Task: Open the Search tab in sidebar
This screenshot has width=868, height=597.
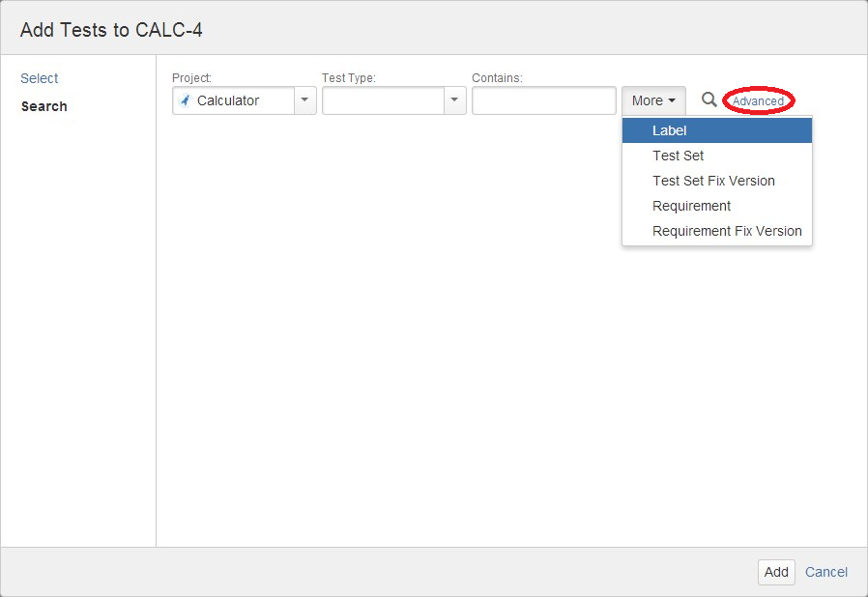Action: [44, 106]
